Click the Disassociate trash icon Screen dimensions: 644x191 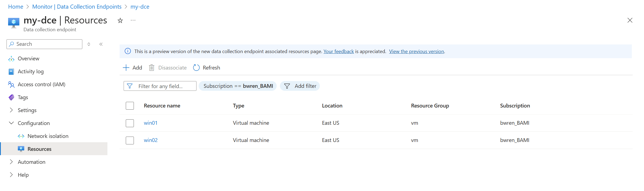point(152,68)
